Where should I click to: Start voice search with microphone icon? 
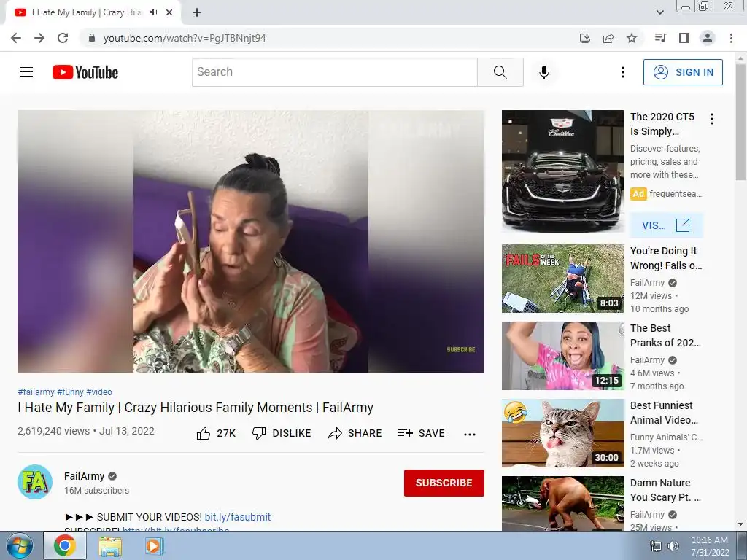pyautogui.click(x=544, y=72)
